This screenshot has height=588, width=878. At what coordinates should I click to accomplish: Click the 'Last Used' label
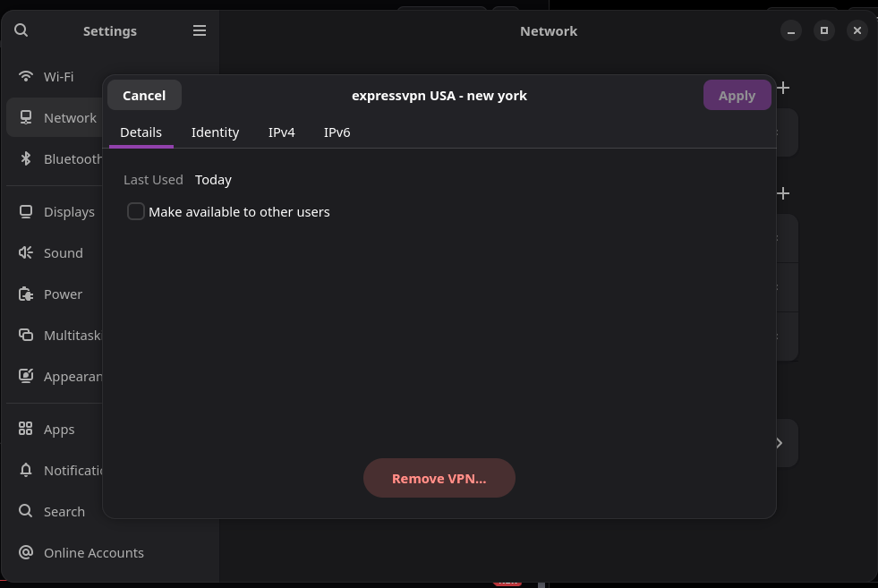(153, 180)
